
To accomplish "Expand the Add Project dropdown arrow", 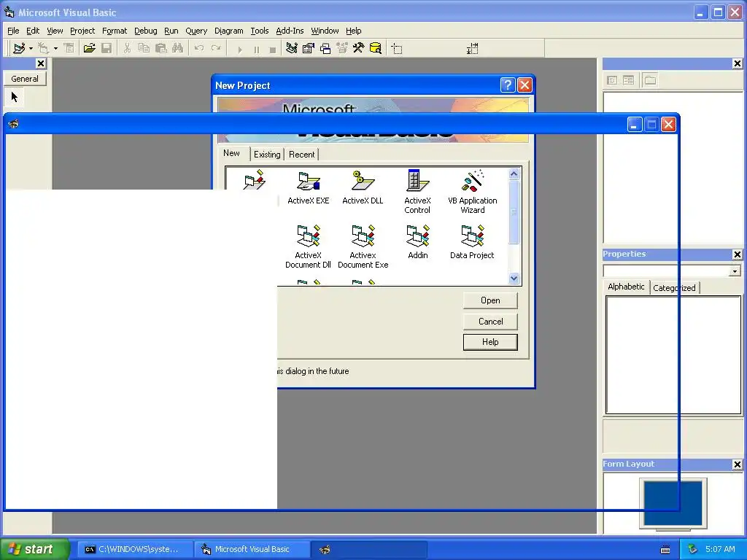I will tap(31, 48).
